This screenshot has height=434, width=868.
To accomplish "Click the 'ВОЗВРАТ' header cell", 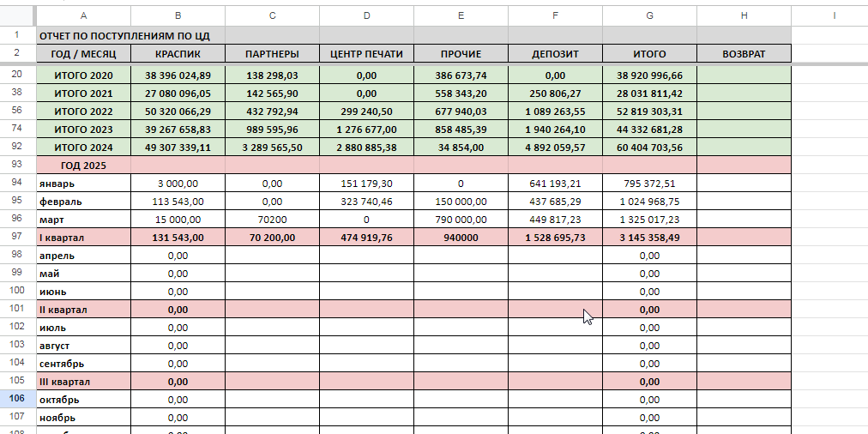I will [x=744, y=54].
